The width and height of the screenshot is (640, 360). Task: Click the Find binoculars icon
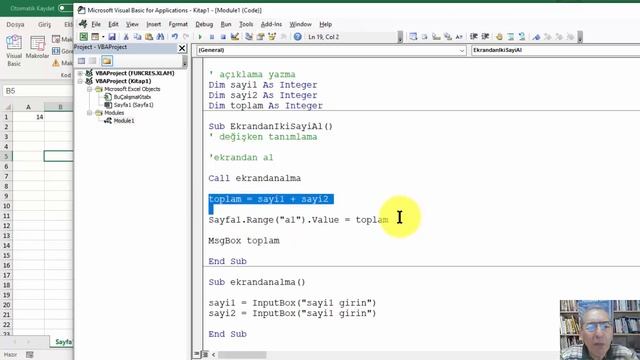[x=160, y=37]
